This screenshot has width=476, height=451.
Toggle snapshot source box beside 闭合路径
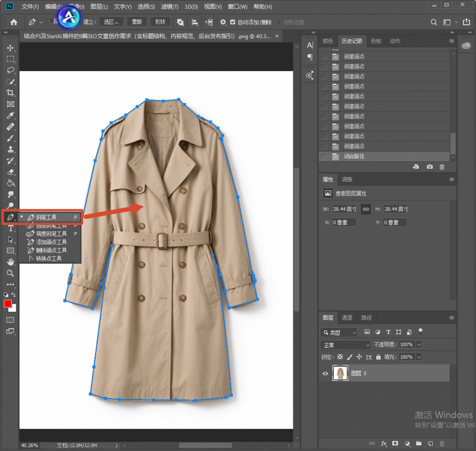click(x=324, y=156)
